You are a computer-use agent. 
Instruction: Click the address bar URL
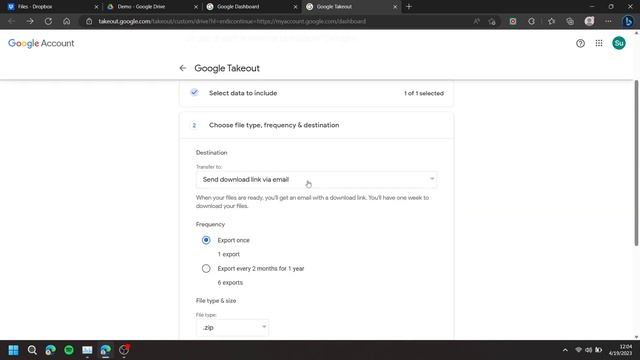coord(232,21)
